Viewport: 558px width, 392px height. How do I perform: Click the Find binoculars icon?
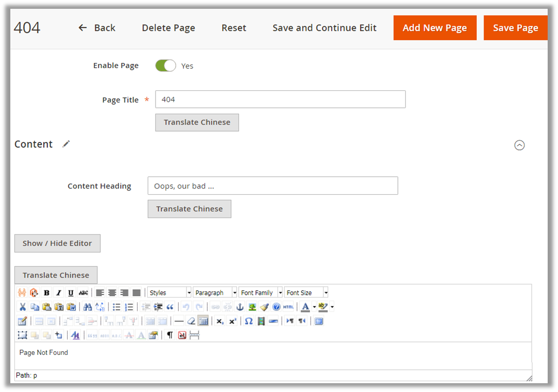click(88, 307)
